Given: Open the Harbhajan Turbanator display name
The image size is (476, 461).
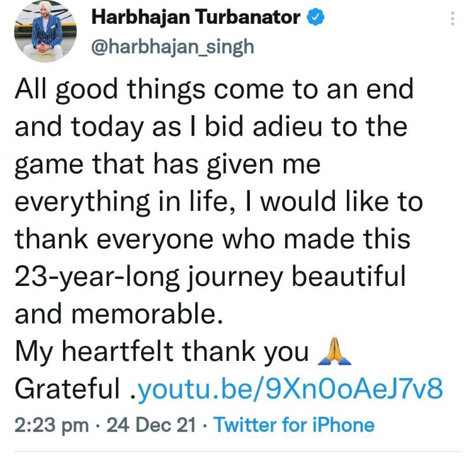Looking at the screenshot, I should click(196, 18).
